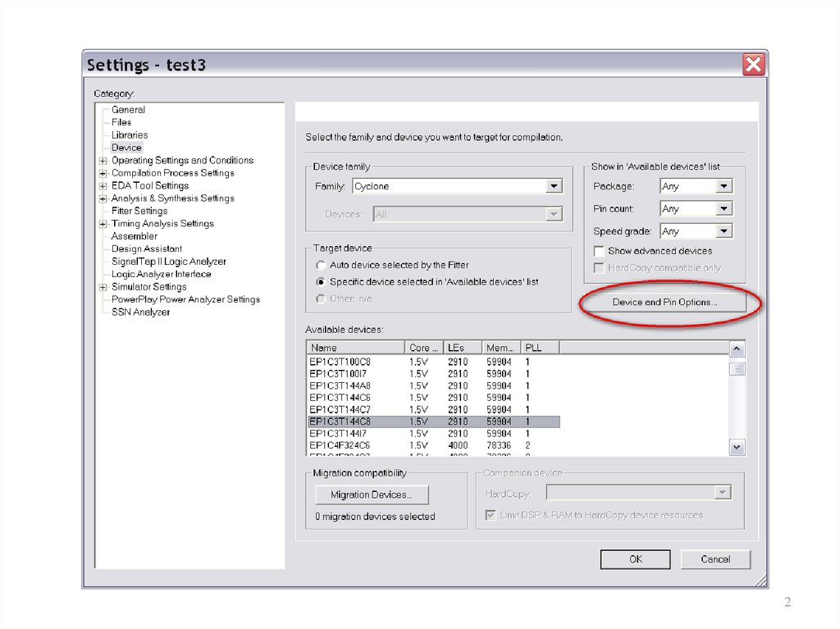Confirm settings with OK button

point(635,559)
